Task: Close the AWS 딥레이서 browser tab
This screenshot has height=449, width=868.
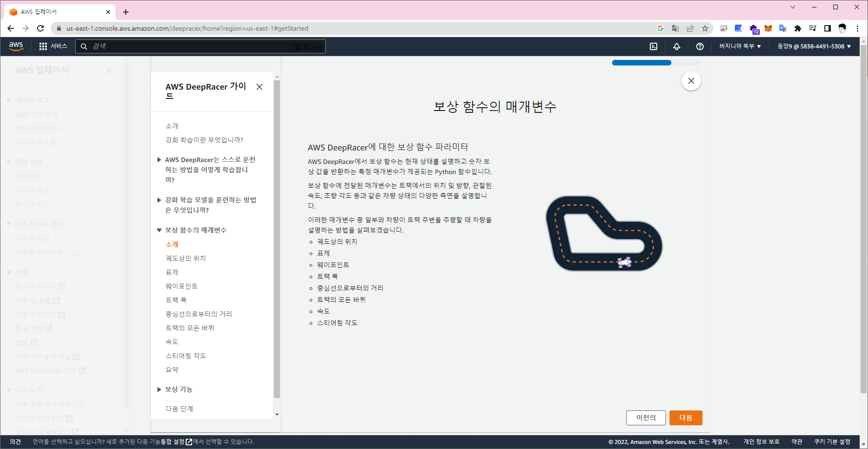Action: (108, 12)
